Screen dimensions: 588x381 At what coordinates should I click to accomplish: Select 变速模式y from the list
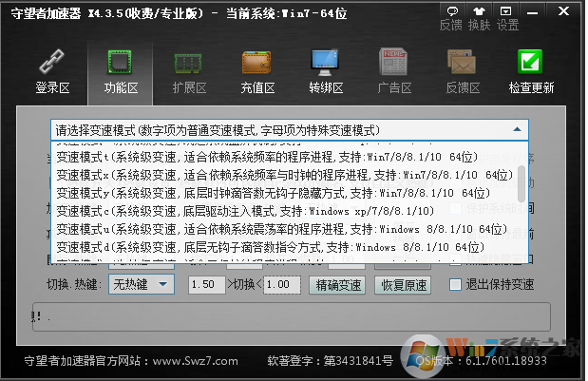click(x=287, y=193)
